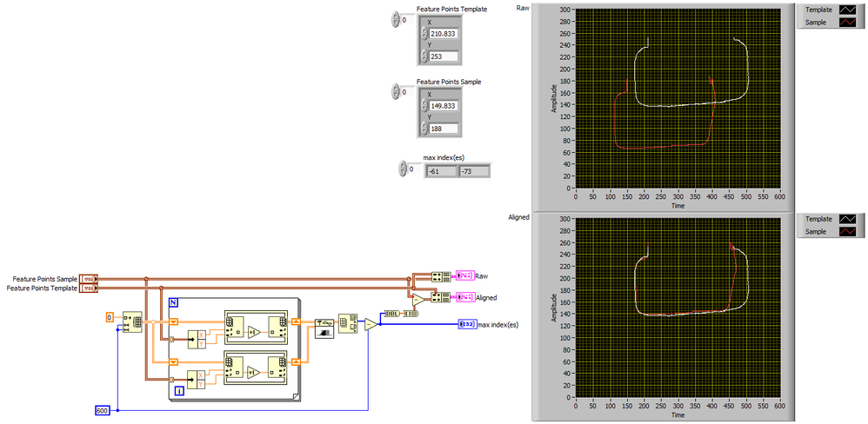This screenshot has height=424, width=868.
Task: Click the Feature Points Sample index field
Action: 407,92
